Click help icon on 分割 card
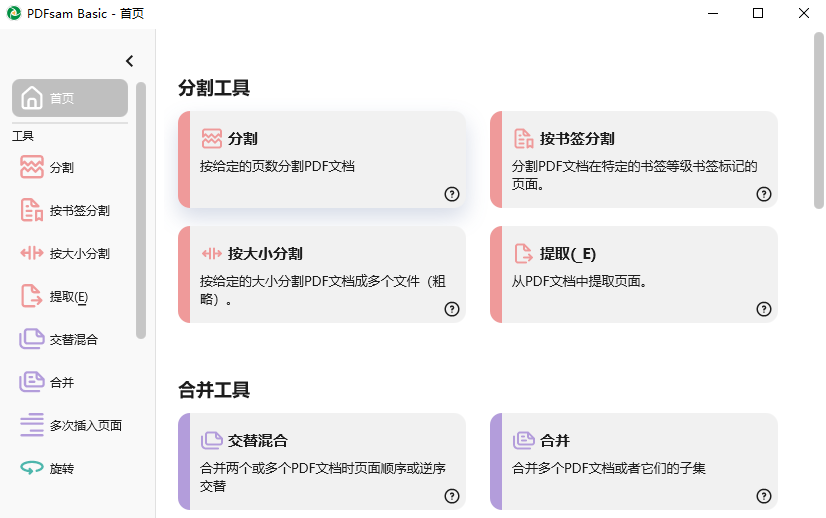The height and width of the screenshot is (518, 826). pyautogui.click(x=452, y=194)
